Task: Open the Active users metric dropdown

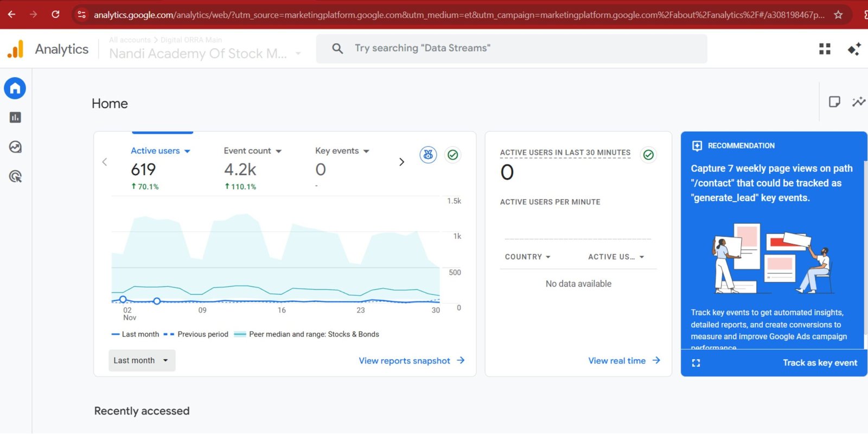Action: pyautogui.click(x=161, y=151)
